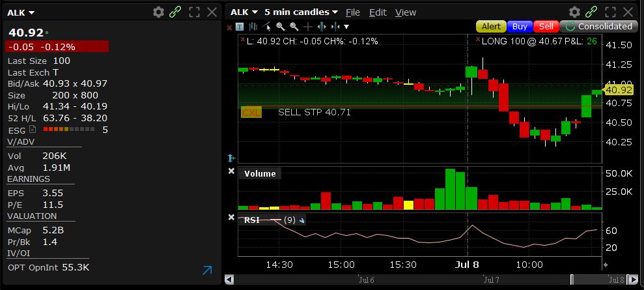Click the small arrows icon beside time axis

pos(605,265)
